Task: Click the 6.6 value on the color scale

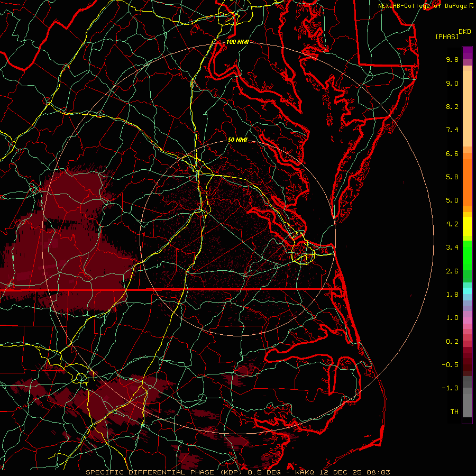Action: (x=452, y=153)
